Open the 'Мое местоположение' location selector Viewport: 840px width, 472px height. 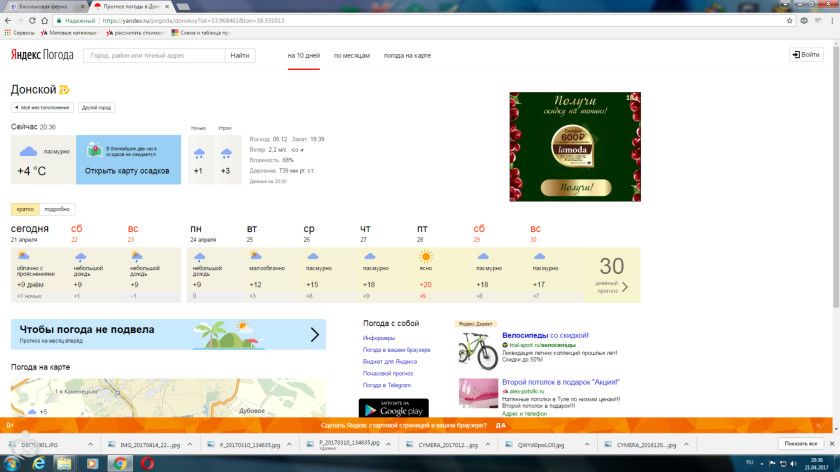click(41, 107)
